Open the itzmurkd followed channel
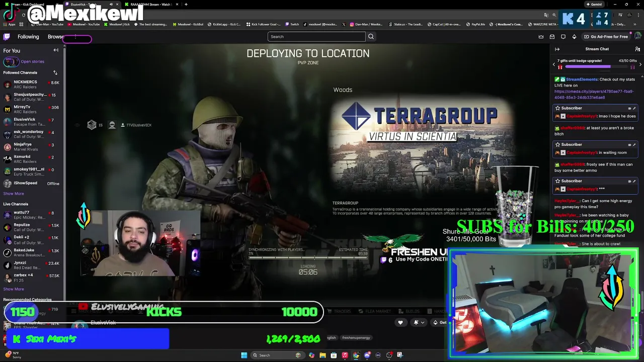This screenshot has height=362, width=644. (x=31, y=159)
